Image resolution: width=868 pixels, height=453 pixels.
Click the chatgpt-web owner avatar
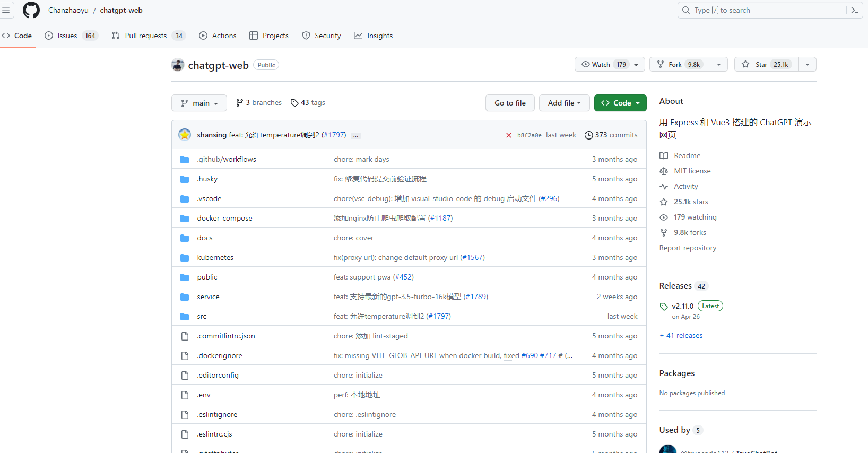(178, 65)
